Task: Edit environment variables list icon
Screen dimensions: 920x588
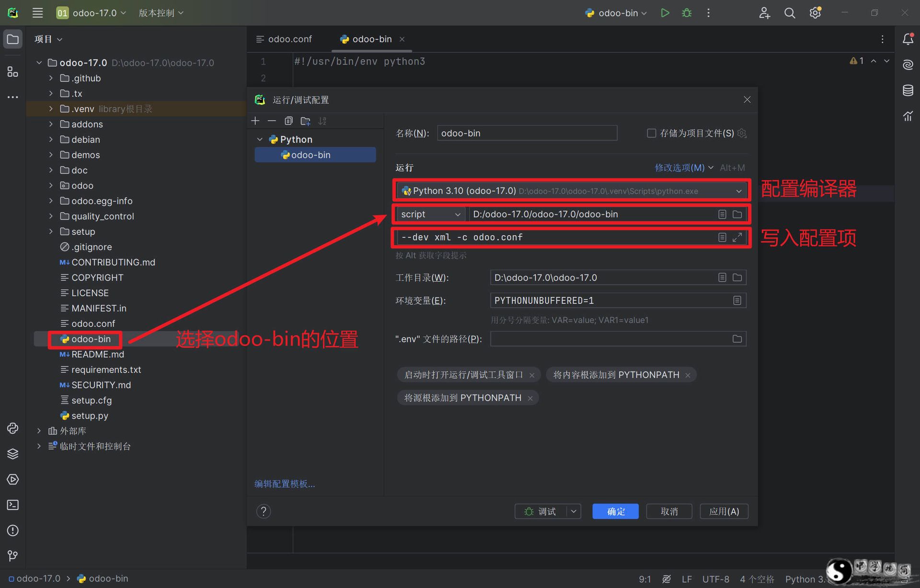Action: click(737, 300)
